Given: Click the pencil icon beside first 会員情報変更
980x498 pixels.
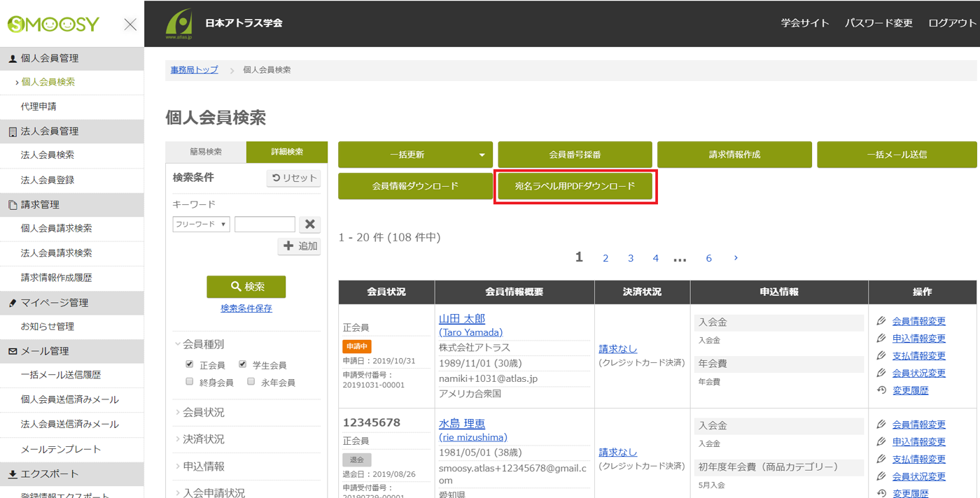Looking at the screenshot, I should (881, 321).
